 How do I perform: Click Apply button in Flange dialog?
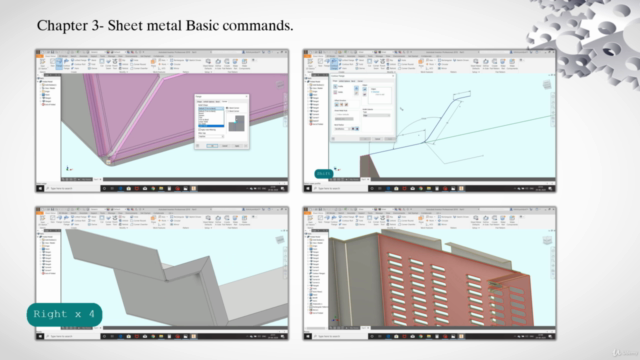pyautogui.click(x=237, y=146)
